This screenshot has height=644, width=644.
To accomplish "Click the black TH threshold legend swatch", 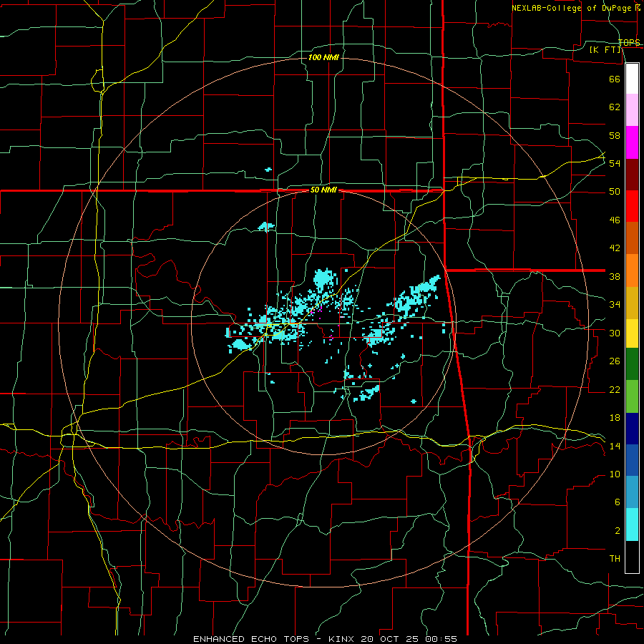I will (x=632, y=557).
